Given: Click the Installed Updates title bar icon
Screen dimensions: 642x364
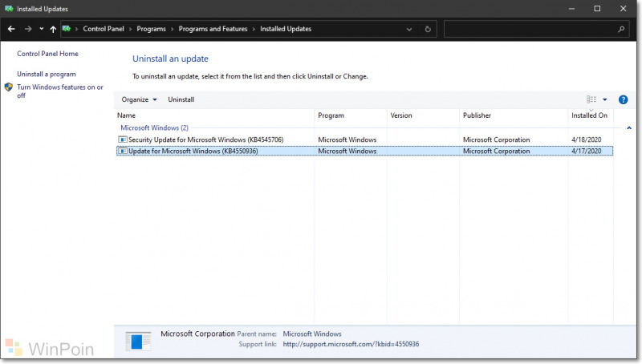Looking at the screenshot, I should click(9, 9).
